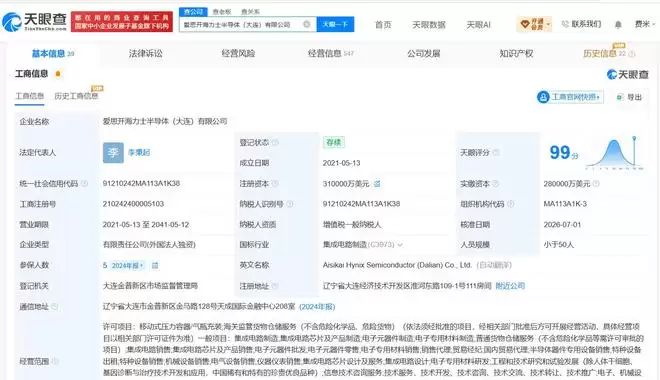660x380 pixels.
Task: Open 天眼AI in the top navigation
Action: click(479, 25)
